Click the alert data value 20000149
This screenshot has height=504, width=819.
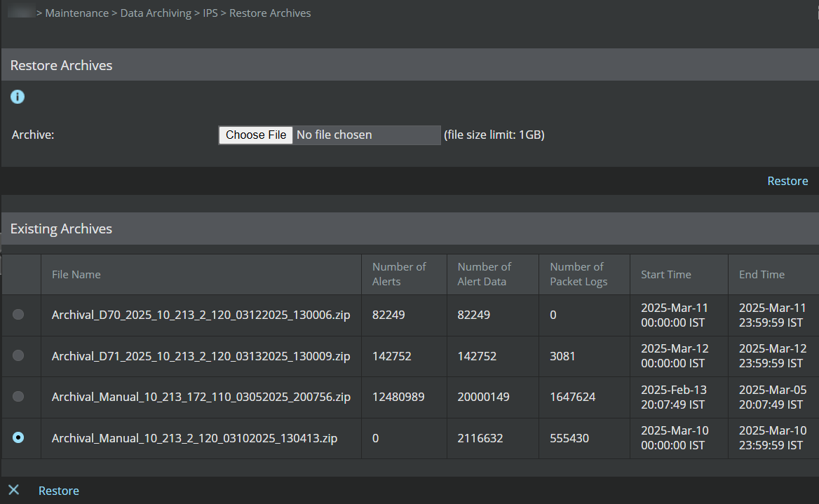[483, 397]
